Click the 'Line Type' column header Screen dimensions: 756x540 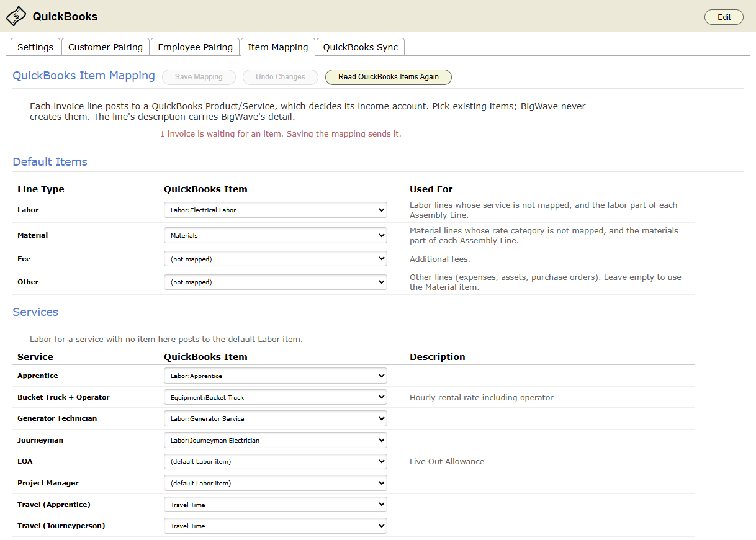41,189
